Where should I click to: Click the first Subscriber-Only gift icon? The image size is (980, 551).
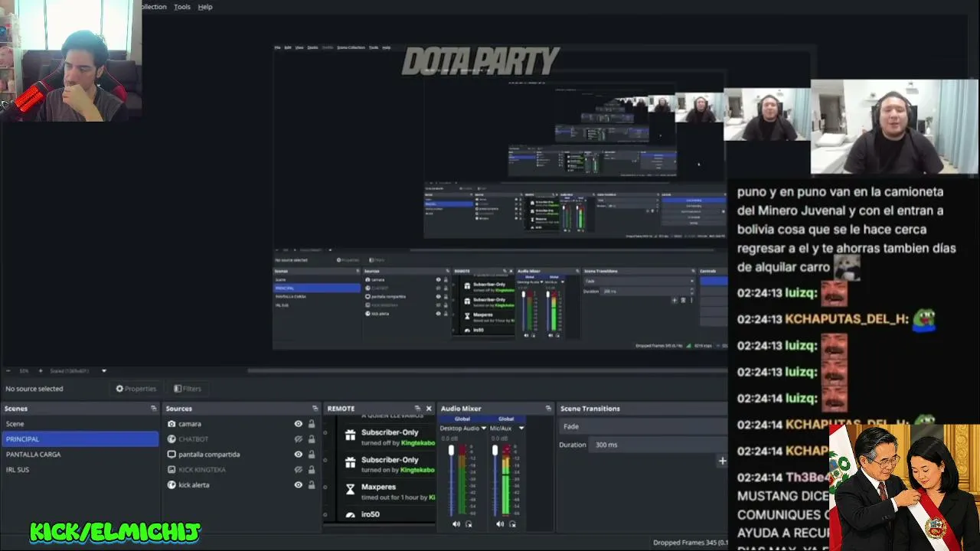coord(350,435)
